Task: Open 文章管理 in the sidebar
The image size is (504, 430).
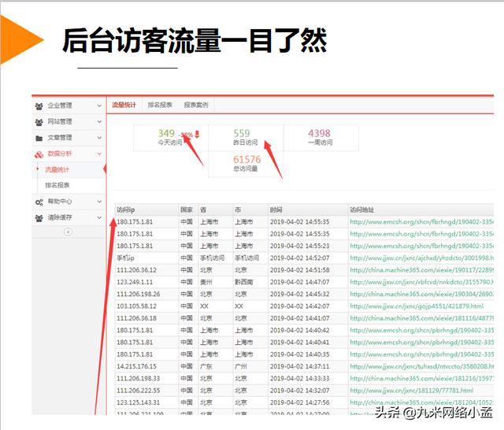Action: click(69, 138)
